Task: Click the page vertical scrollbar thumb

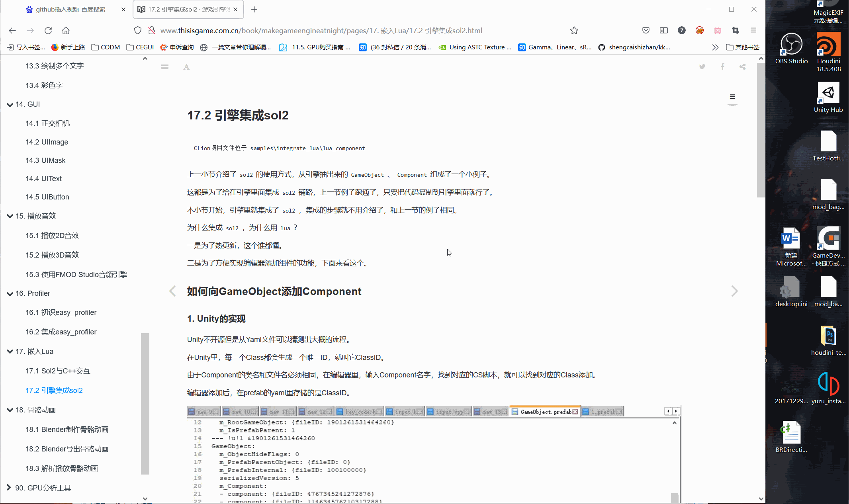Action: (761, 129)
